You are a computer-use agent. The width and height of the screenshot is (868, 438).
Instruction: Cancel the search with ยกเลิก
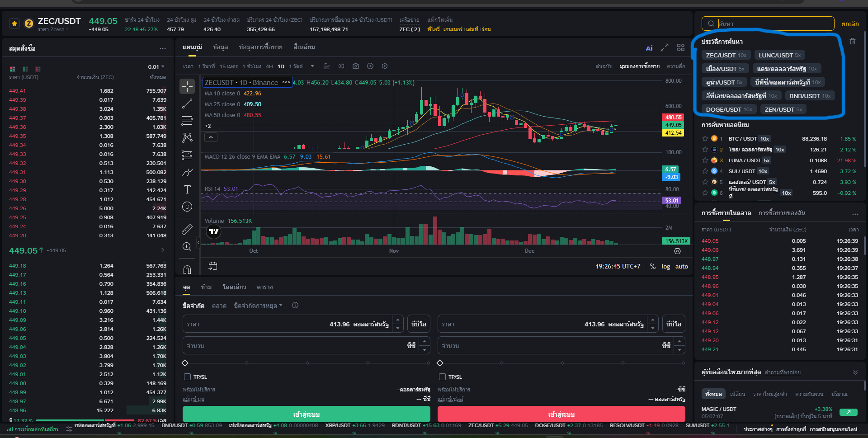point(850,24)
